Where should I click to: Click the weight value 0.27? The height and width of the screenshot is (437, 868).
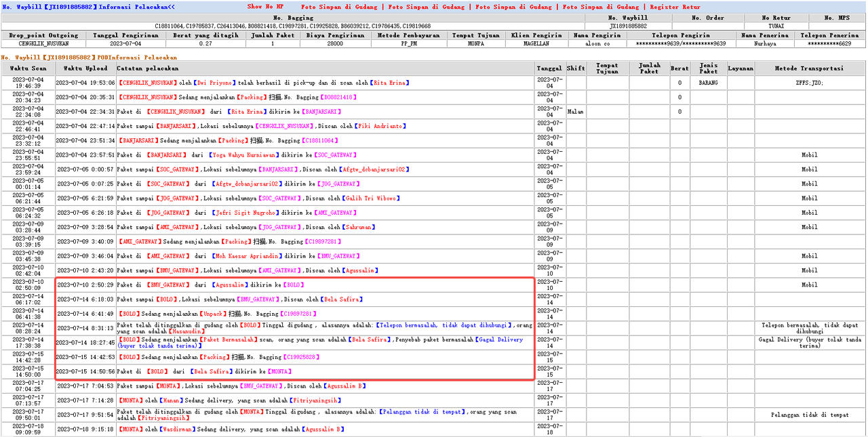pos(205,43)
